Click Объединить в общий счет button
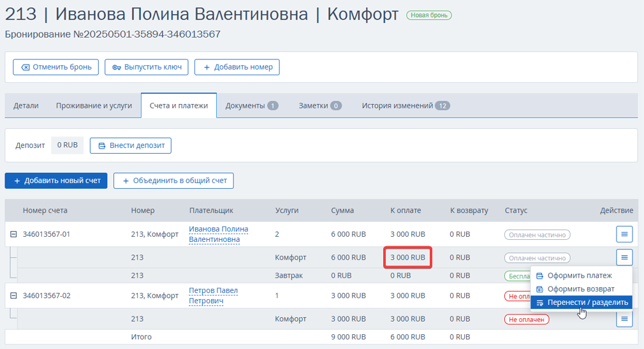644x349 pixels. point(173,181)
